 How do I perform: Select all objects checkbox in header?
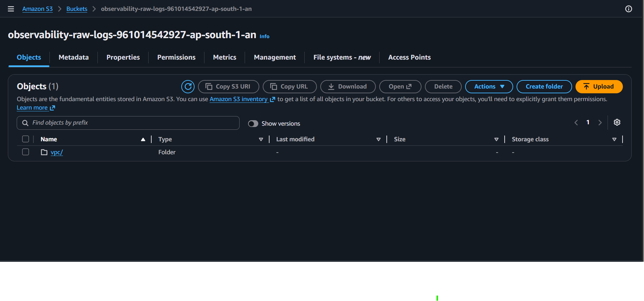[26, 139]
